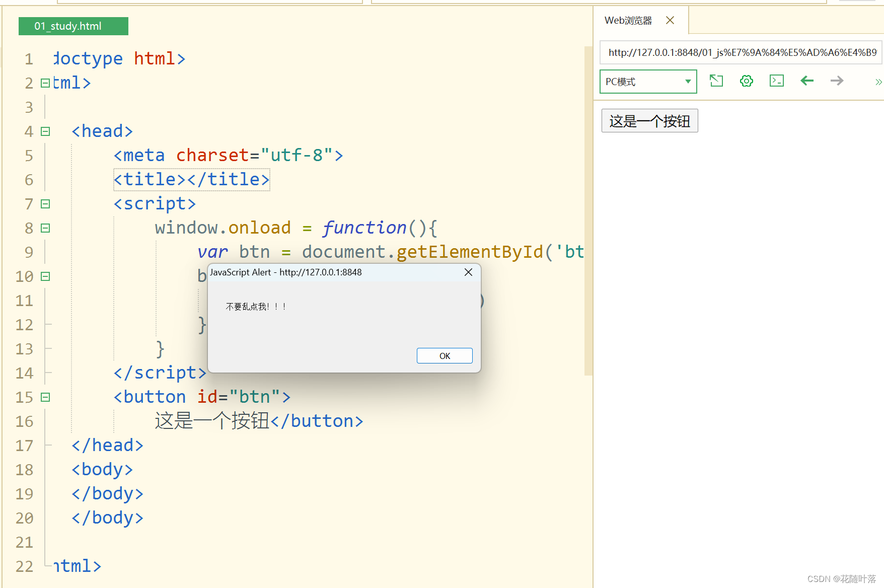Open the browser console icon
The width and height of the screenshot is (884, 588).
pos(777,81)
